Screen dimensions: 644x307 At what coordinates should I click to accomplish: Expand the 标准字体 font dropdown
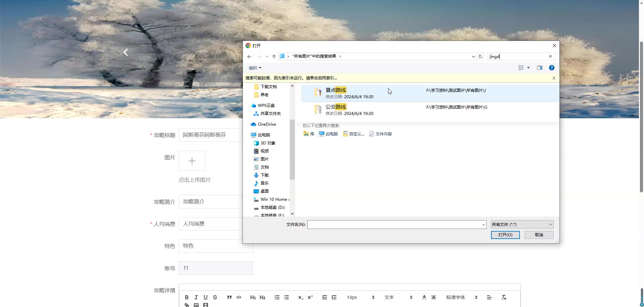(x=461, y=297)
